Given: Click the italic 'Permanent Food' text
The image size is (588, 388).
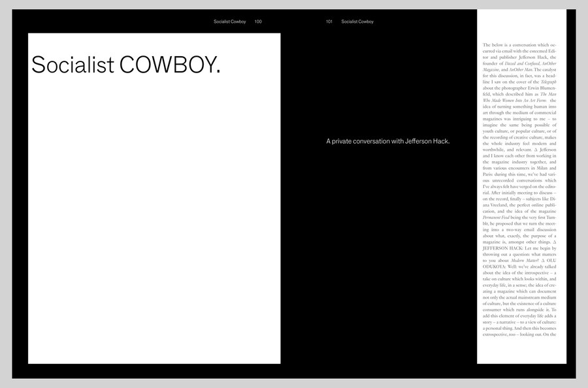Looking at the screenshot, I should pyautogui.click(x=496, y=218).
